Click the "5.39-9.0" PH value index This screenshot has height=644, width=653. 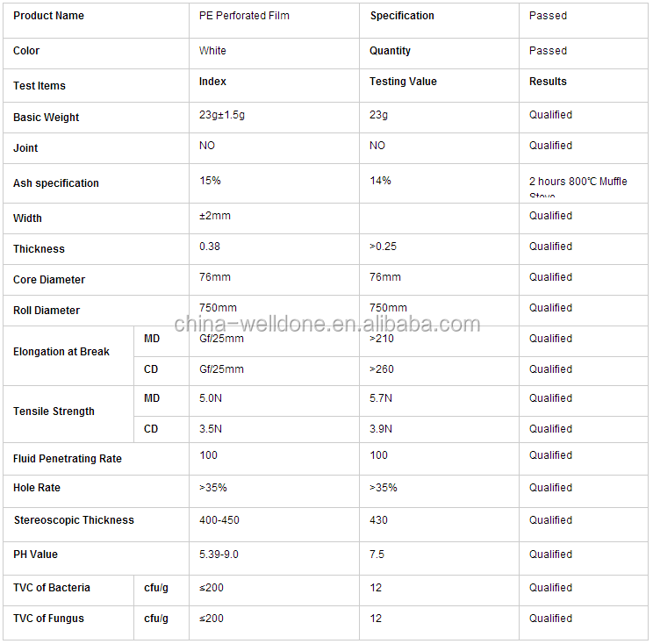(219, 555)
